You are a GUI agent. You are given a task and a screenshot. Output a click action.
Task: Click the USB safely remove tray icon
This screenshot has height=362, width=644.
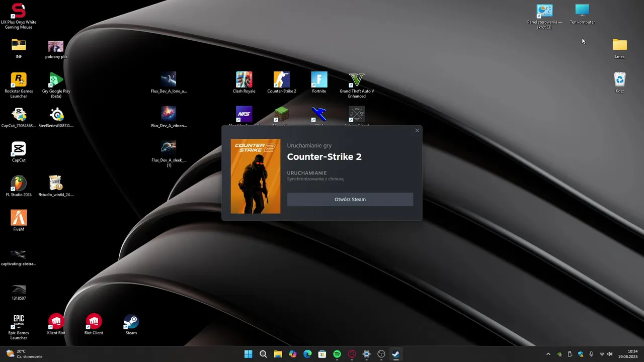pyautogui.click(x=570, y=354)
